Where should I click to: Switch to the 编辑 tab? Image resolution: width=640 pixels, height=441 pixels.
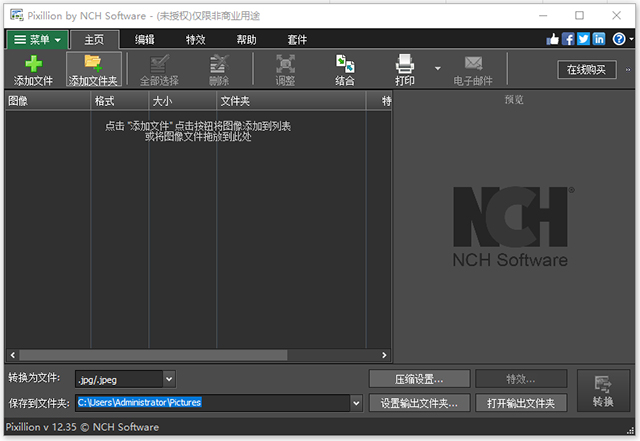(x=145, y=39)
